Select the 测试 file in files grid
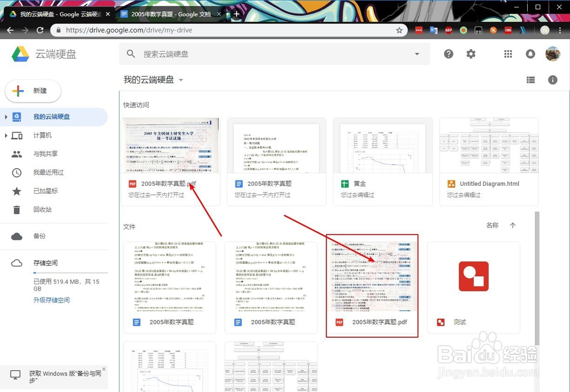The width and height of the screenshot is (570, 392). point(474,287)
